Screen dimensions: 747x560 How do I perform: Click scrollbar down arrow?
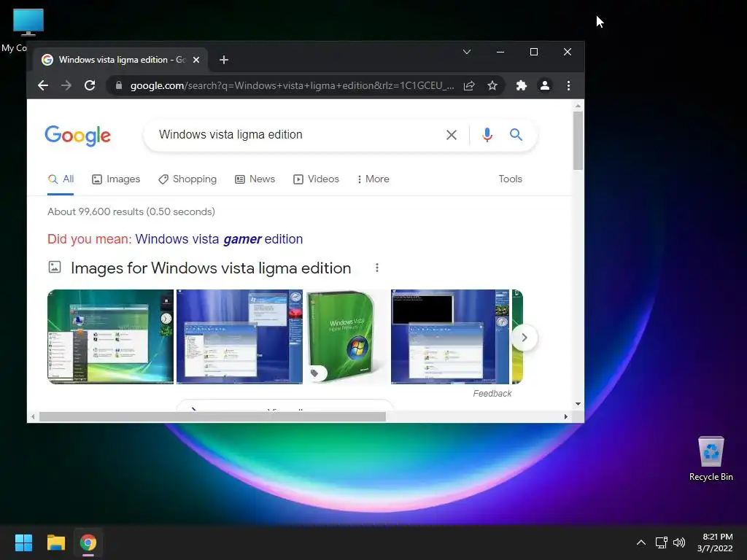click(x=578, y=404)
